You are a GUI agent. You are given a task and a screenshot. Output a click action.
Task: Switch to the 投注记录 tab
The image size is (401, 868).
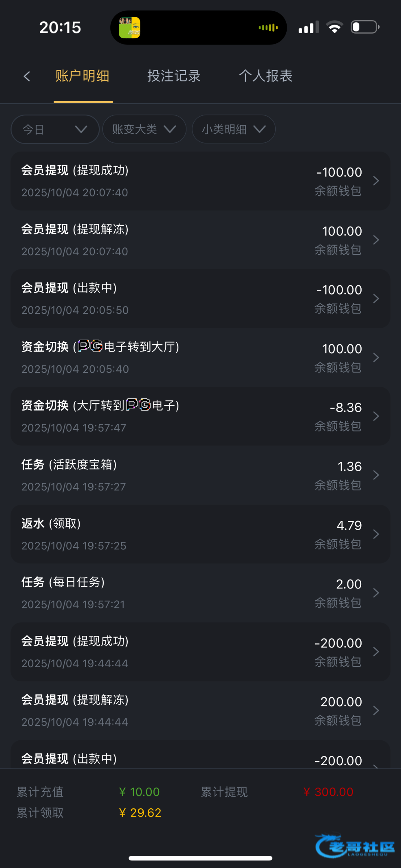coord(174,76)
